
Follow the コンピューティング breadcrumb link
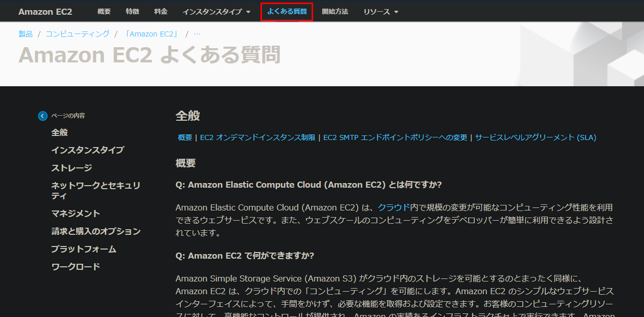(x=78, y=34)
